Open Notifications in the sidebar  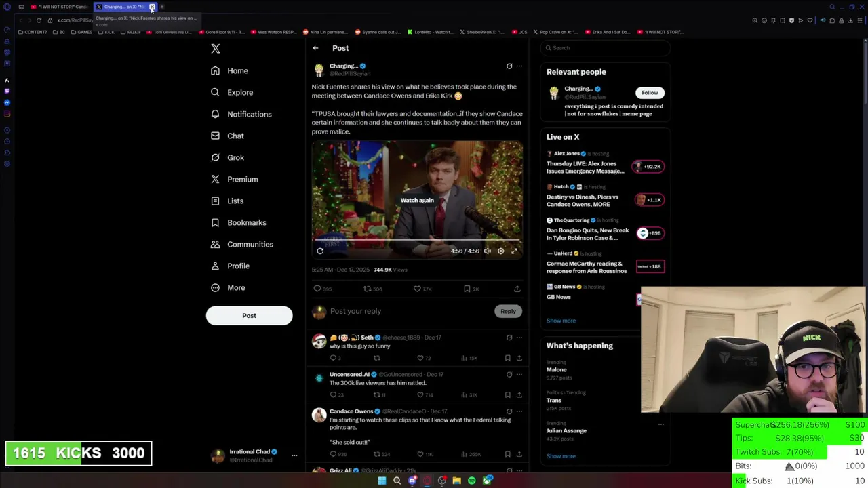pos(241,114)
